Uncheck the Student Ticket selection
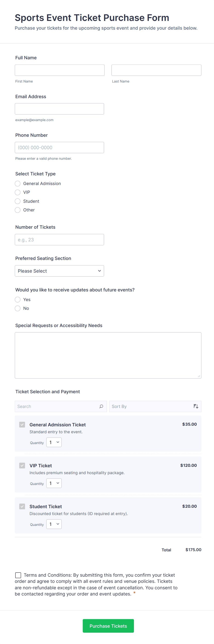Screen dimensions: 214x644 (22, 506)
